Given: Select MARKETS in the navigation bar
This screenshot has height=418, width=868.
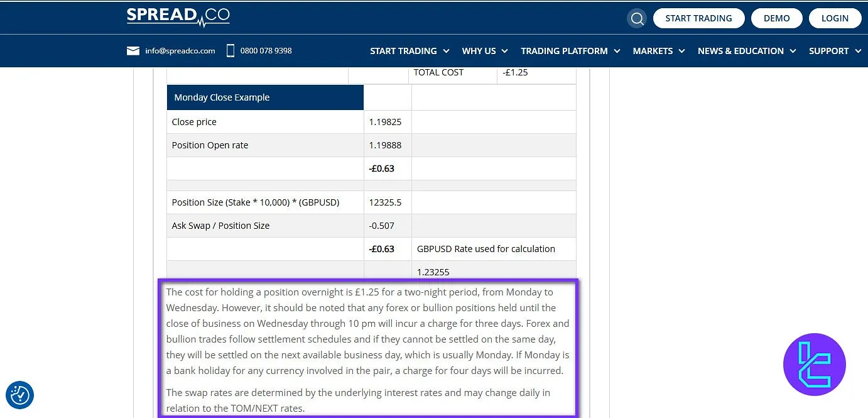Looking at the screenshot, I should tap(653, 51).
